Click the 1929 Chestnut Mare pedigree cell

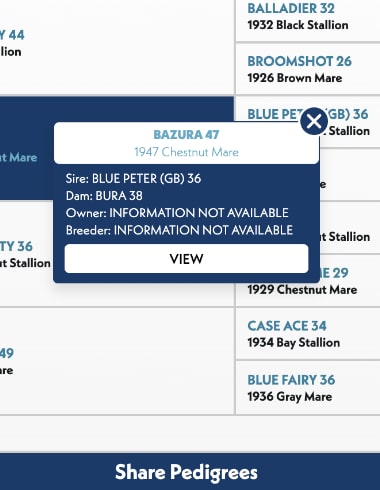click(x=308, y=281)
